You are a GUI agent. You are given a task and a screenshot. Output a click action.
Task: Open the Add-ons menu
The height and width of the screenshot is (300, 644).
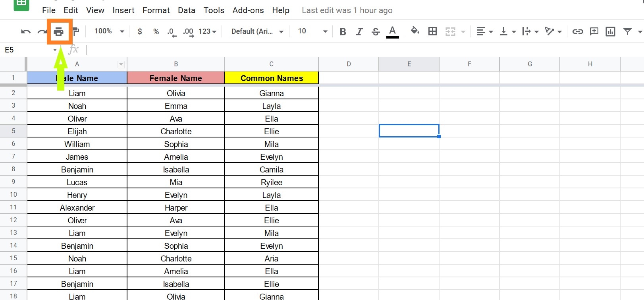[248, 10]
